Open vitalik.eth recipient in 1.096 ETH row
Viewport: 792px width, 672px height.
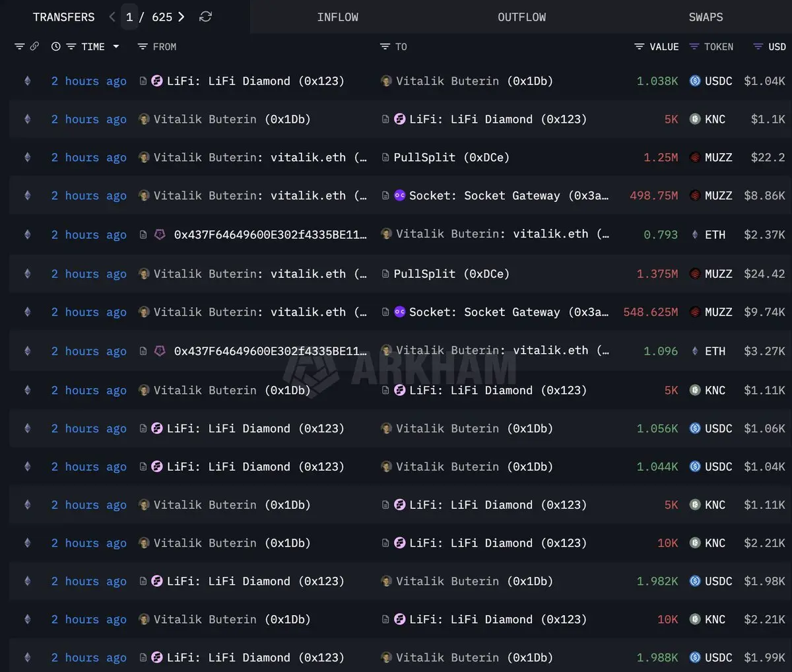[x=502, y=351]
